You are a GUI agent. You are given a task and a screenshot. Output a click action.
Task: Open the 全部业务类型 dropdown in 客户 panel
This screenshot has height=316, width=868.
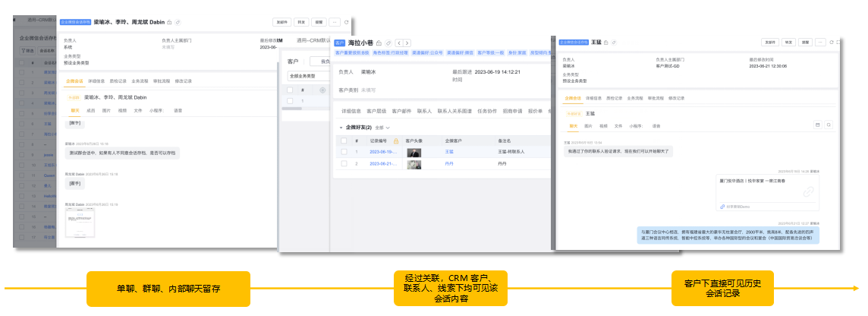(x=308, y=76)
